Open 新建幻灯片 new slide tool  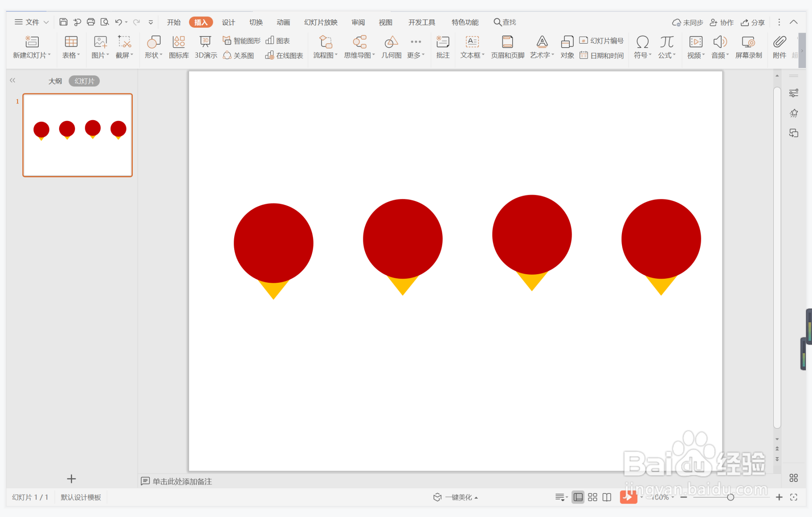coord(32,47)
